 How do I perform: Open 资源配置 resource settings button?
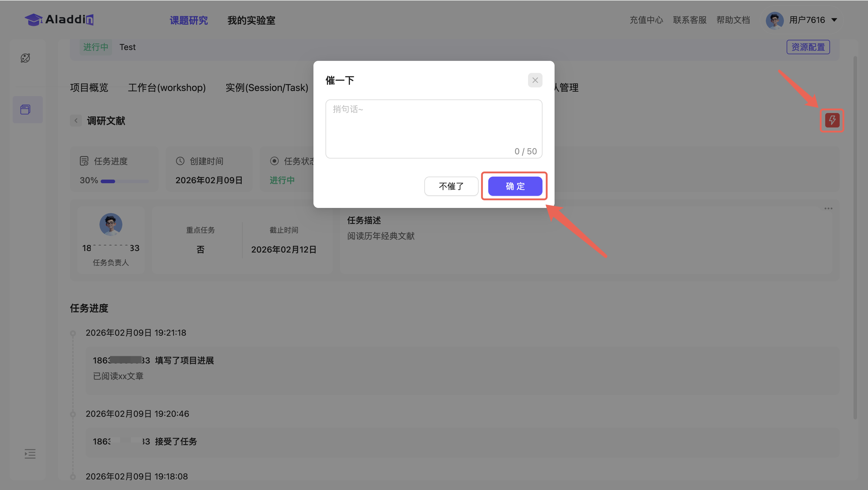tap(808, 47)
